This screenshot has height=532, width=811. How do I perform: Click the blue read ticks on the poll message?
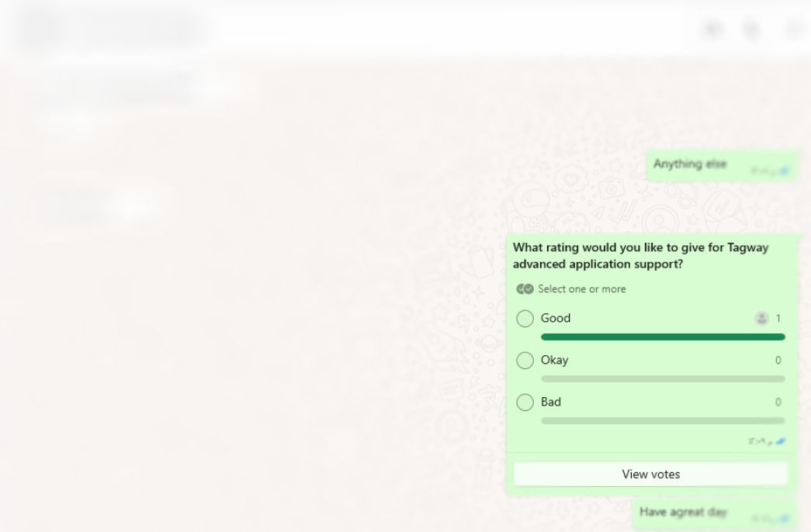pyautogui.click(x=780, y=441)
